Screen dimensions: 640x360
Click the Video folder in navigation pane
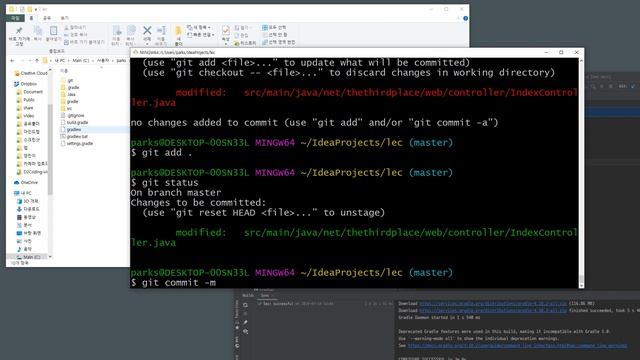click(29, 116)
